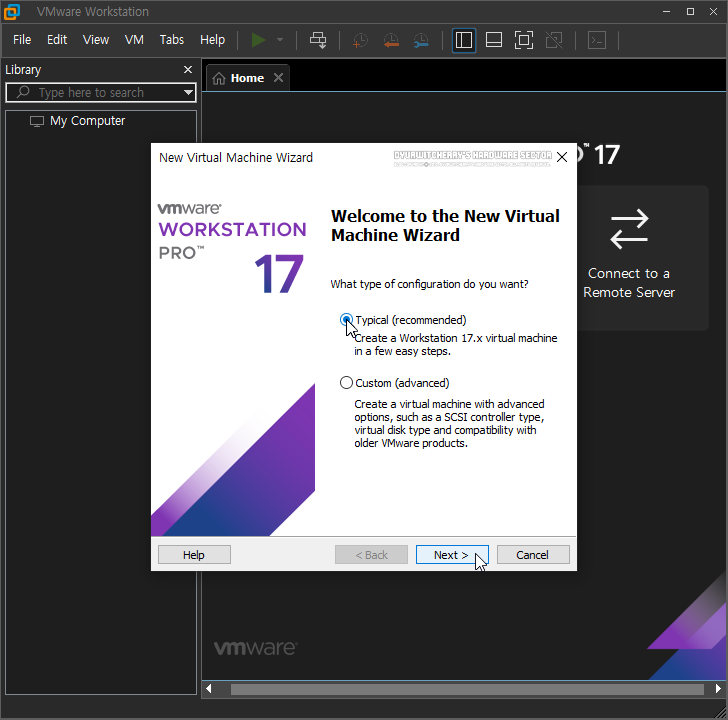Click the horizontal scrollbar thumb

467,689
